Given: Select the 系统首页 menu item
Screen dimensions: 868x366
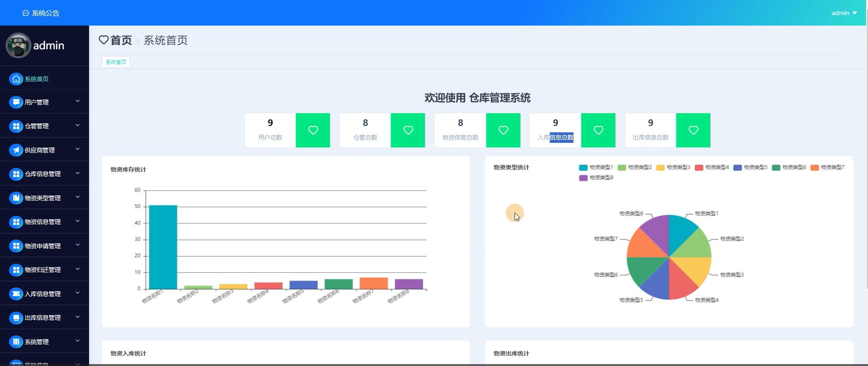Looking at the screenshot, I should click(44, 79).
